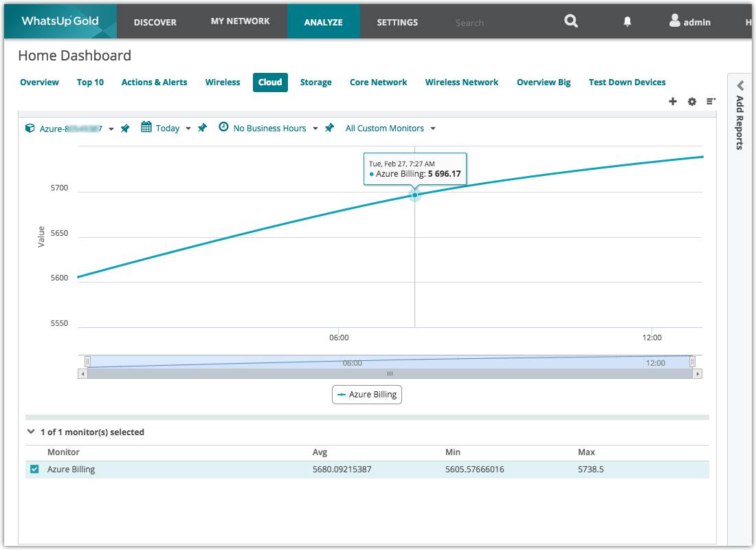Uncheck the Azure Billing monitor checkbox
The width and height of the screenshot is (756, 550).
34,469
